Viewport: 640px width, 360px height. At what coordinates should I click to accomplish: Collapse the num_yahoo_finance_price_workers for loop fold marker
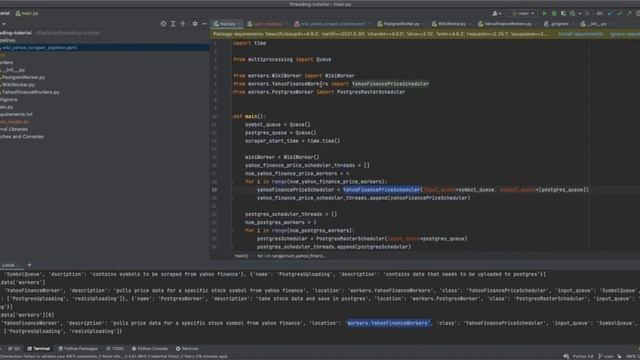(231, 182)
